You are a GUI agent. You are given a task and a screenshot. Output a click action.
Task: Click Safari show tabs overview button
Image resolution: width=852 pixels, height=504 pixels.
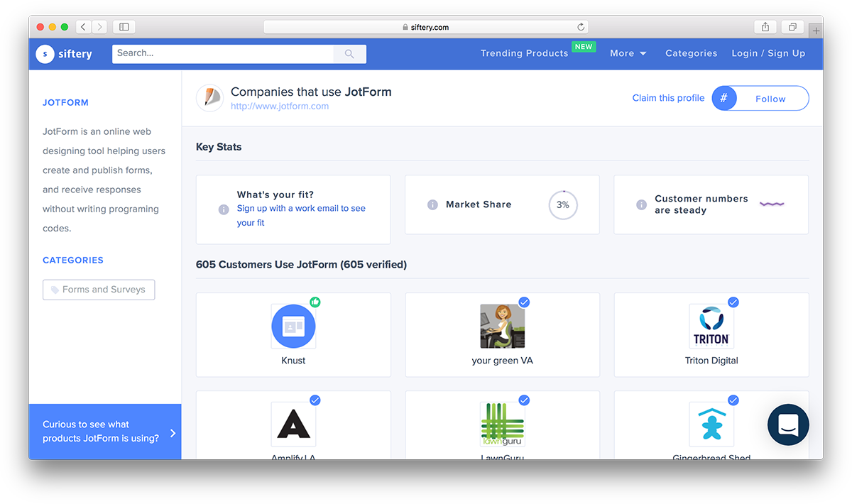(x=792, y=27)
